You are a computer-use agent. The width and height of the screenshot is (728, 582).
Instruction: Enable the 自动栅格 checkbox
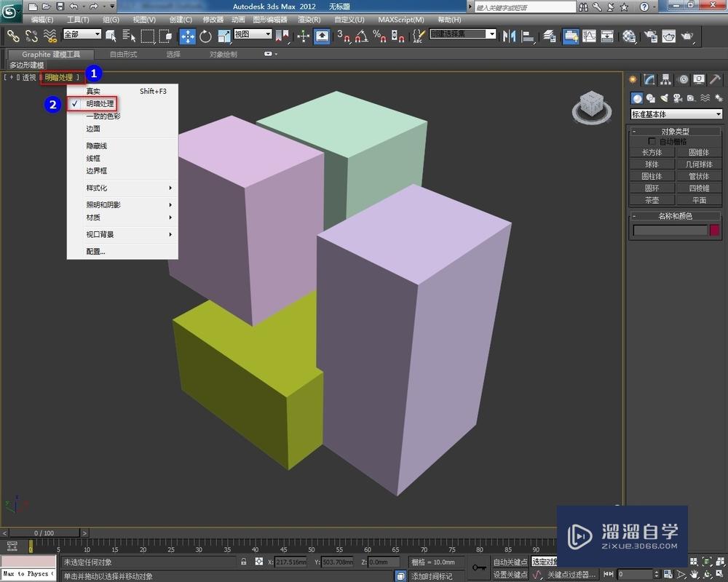click(x=652, y=142)
